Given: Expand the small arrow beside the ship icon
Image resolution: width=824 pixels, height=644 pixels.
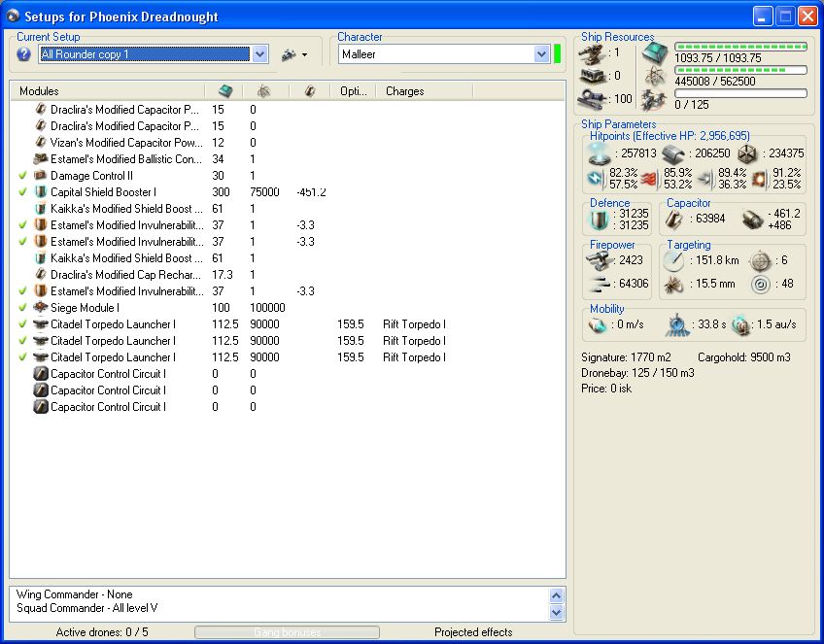Looking at the screenshot, I should [x=304, y=54].
